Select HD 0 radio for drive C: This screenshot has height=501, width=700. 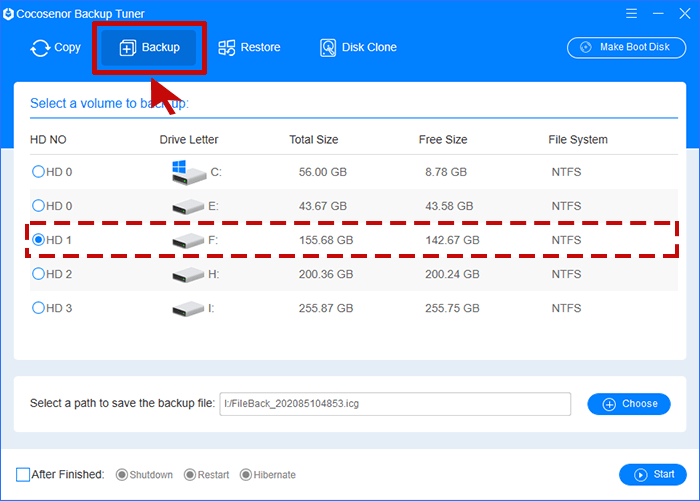click(x=38, y=171)
